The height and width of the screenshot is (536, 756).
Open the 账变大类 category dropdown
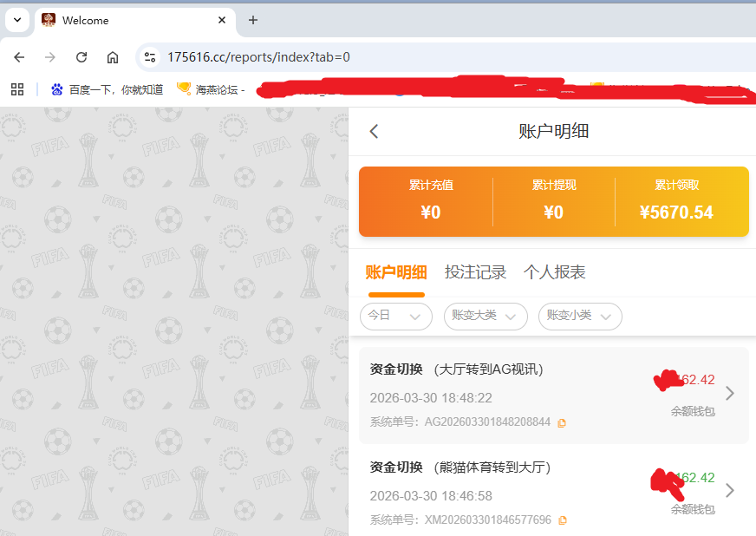click(x=486, y=317)
